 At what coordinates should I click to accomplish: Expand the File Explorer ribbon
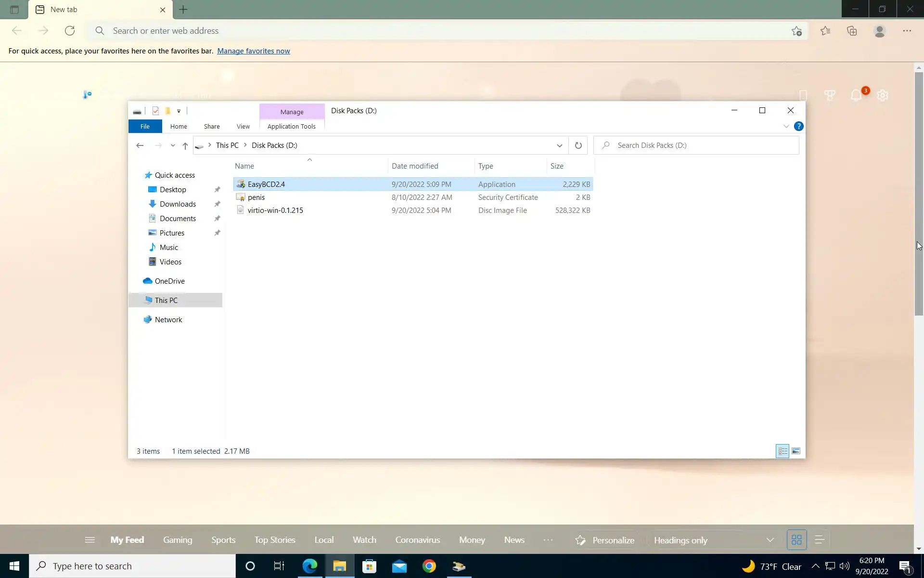786,126
